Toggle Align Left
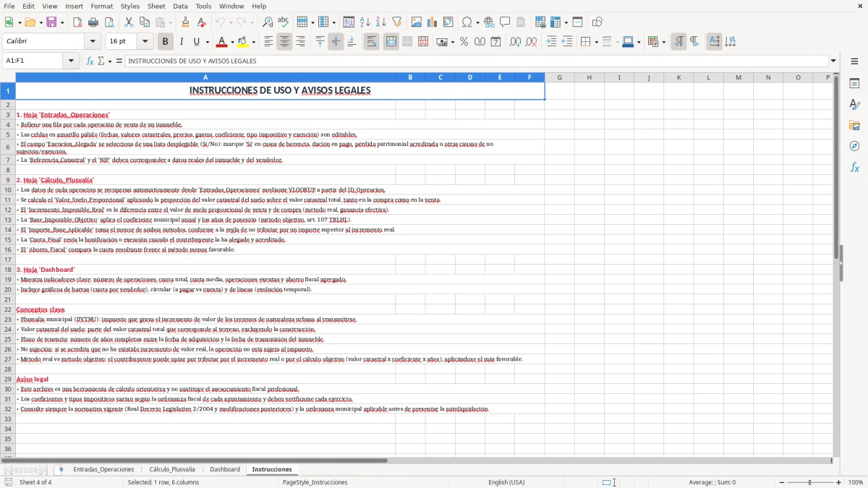 tap(268, 42)
